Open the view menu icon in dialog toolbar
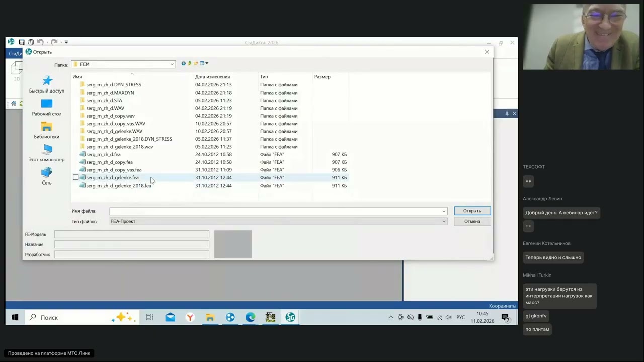Viewport: 644px width, 362px height. 204,63
